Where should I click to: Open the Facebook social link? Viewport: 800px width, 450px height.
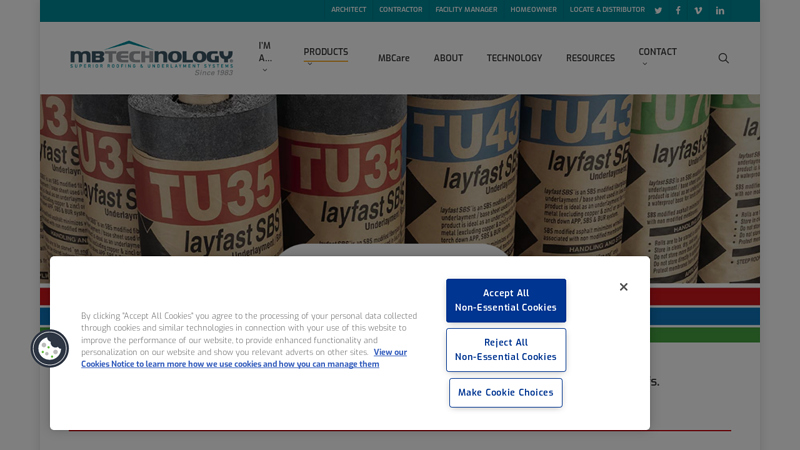pyautogui.click(x=678, y=10)
